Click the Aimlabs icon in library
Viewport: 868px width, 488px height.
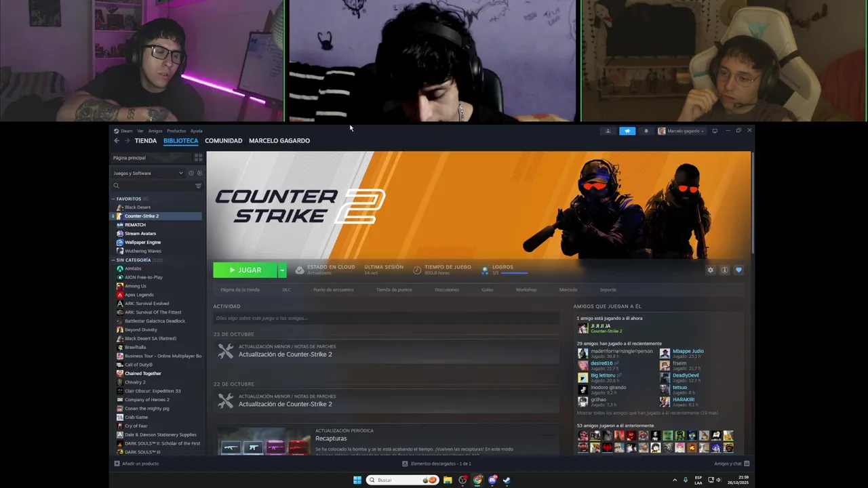coord(120,268)
